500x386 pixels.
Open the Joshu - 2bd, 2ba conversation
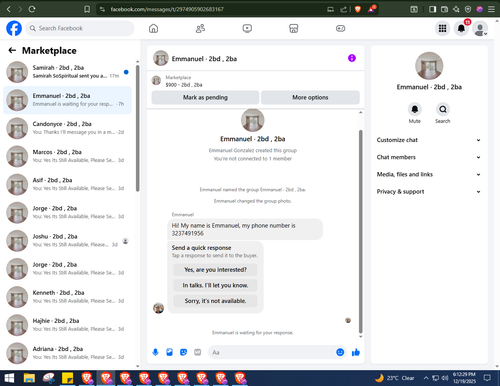(67, 241)
